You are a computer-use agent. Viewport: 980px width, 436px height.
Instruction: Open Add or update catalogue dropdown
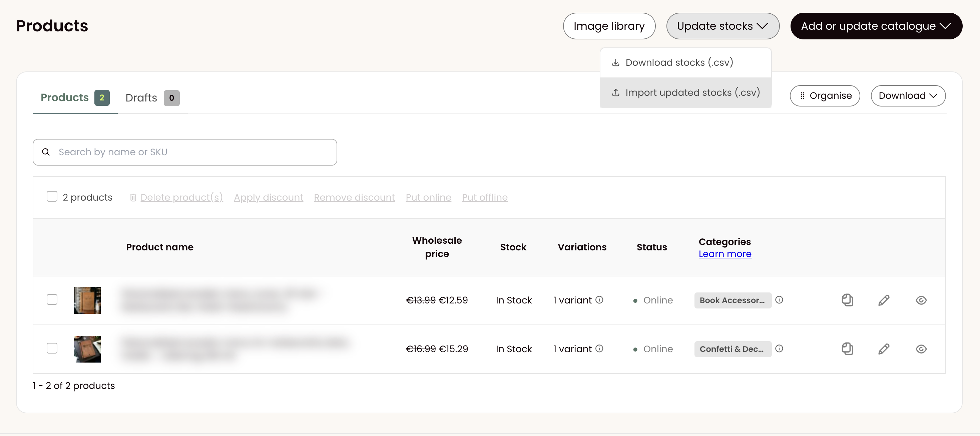(x=876, y=26)
